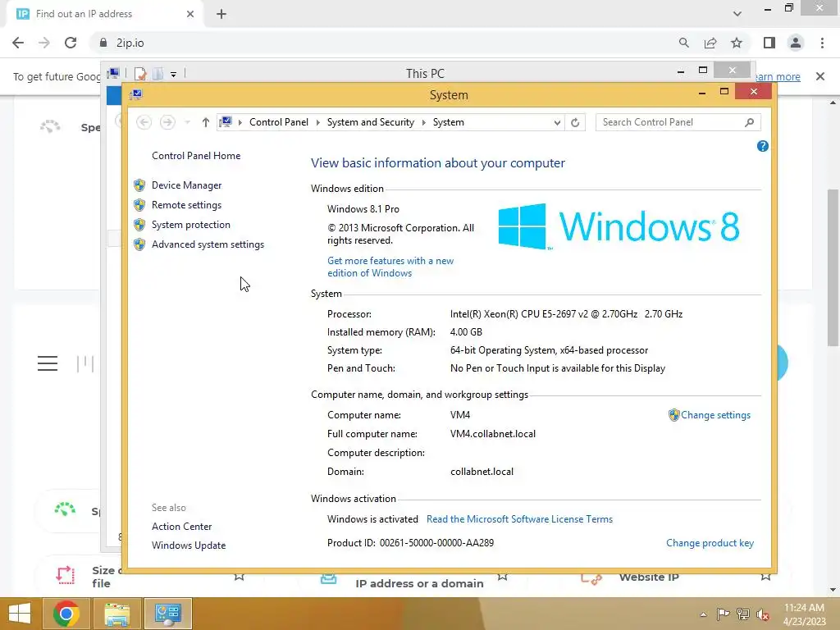The height and width of the screenshot is (630, 840).
Task: Close the Find out an IP address tab
Action: (x=190, y=14)
